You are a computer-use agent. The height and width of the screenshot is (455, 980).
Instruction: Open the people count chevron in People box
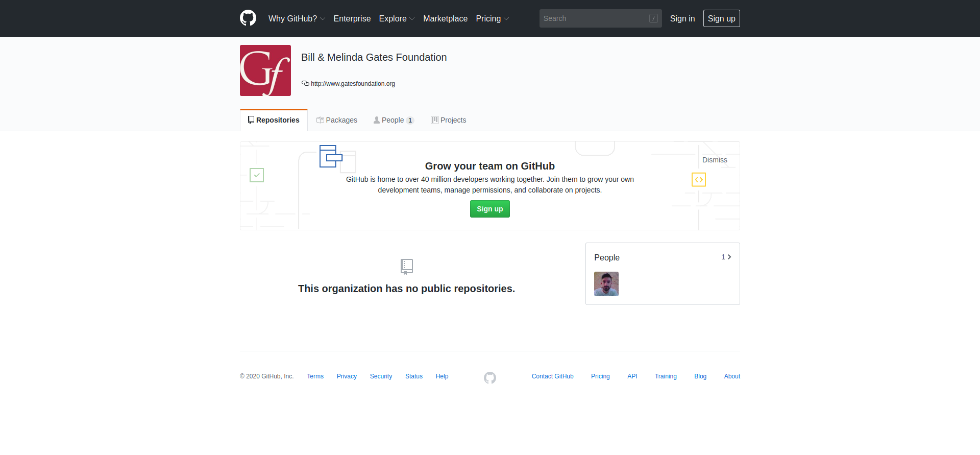[726, 257]
